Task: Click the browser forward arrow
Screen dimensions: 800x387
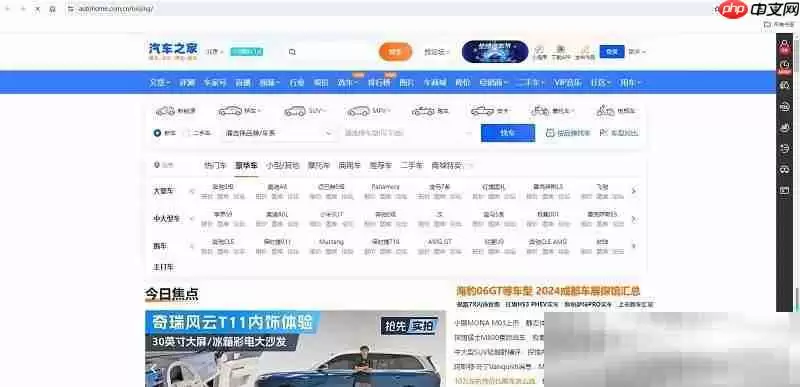Action: tap(22, 9)
